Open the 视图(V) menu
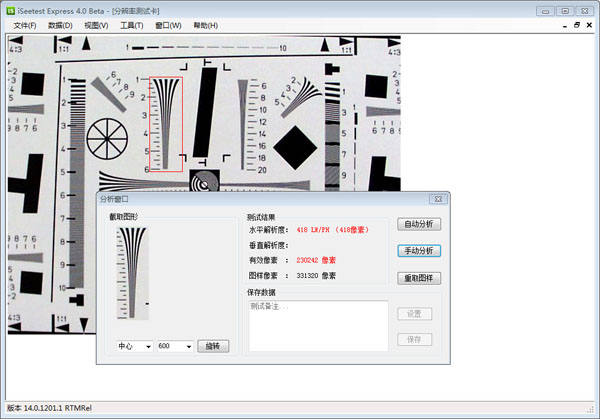This screenshot has height=419, width=600. point(97,25)
